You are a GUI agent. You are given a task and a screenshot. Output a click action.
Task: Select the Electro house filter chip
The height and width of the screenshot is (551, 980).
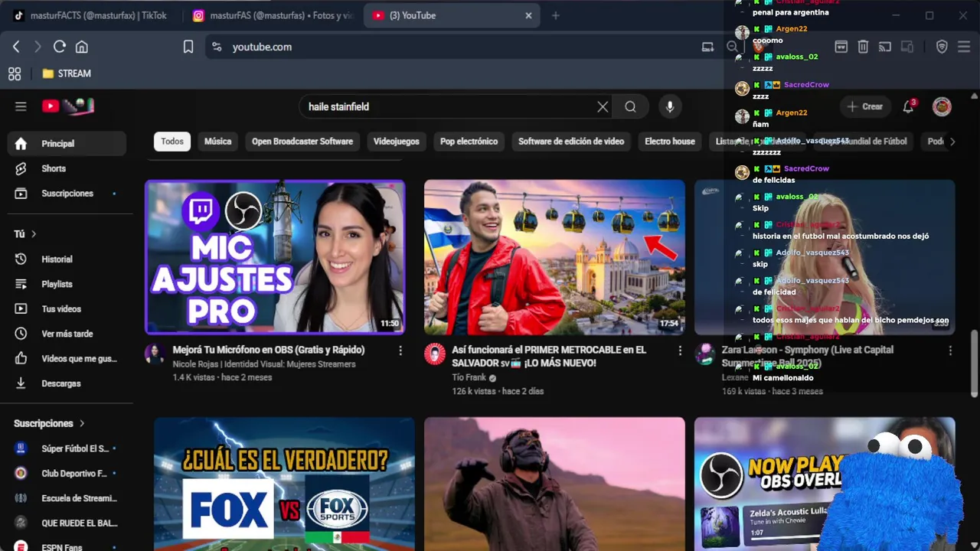click(x=670, y=141)
